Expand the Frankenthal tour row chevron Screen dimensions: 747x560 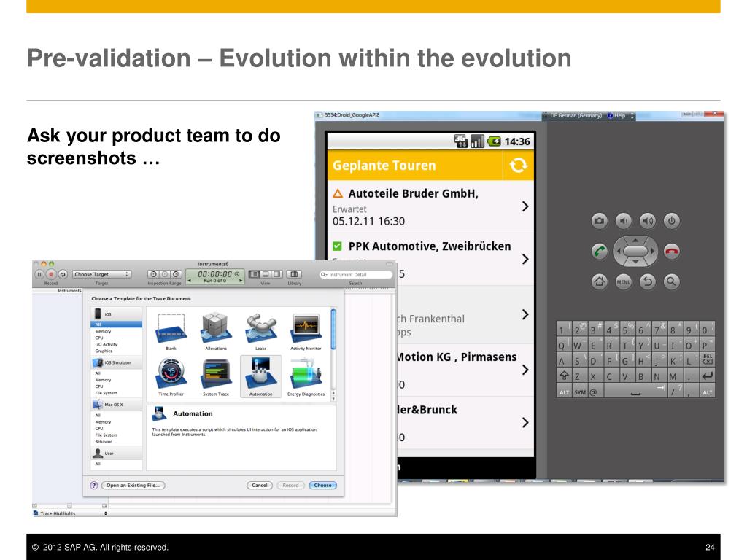coord(525,314)
